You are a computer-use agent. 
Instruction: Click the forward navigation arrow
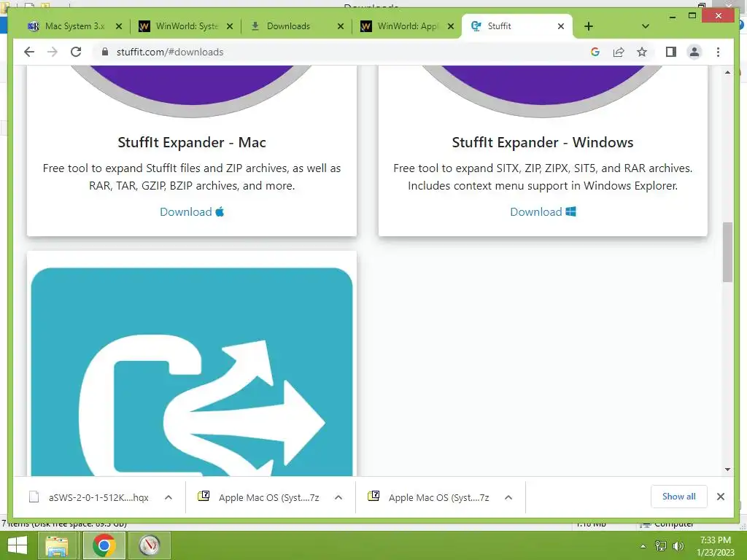click(x=53, y=52)
